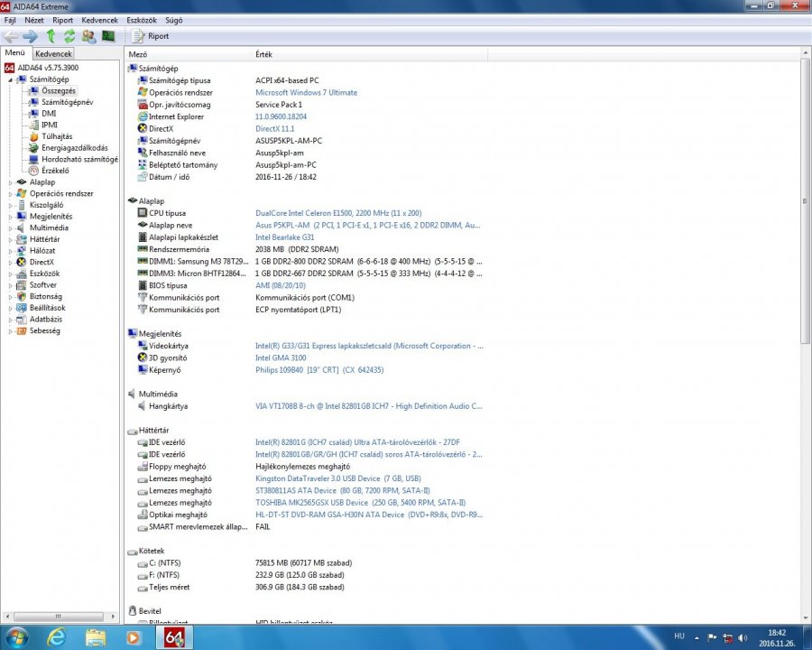Open the users icon in the toolbar
This screenshot has width=812, height=650.
(88, 36)
